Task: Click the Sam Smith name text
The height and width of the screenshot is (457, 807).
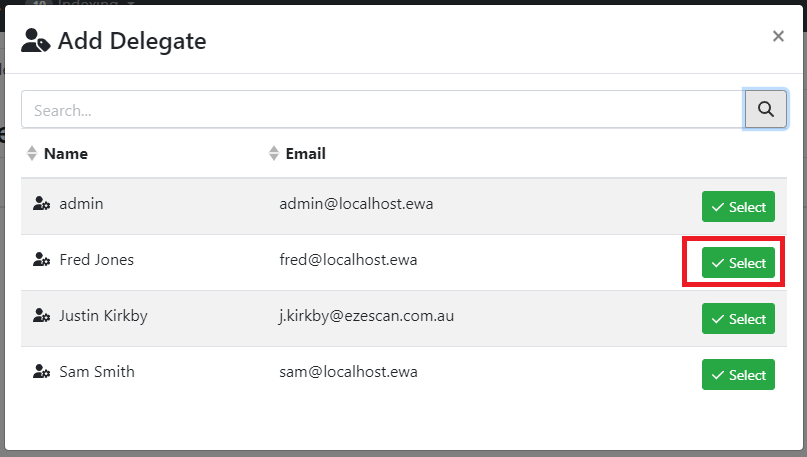Action: (x=97, y=372)
